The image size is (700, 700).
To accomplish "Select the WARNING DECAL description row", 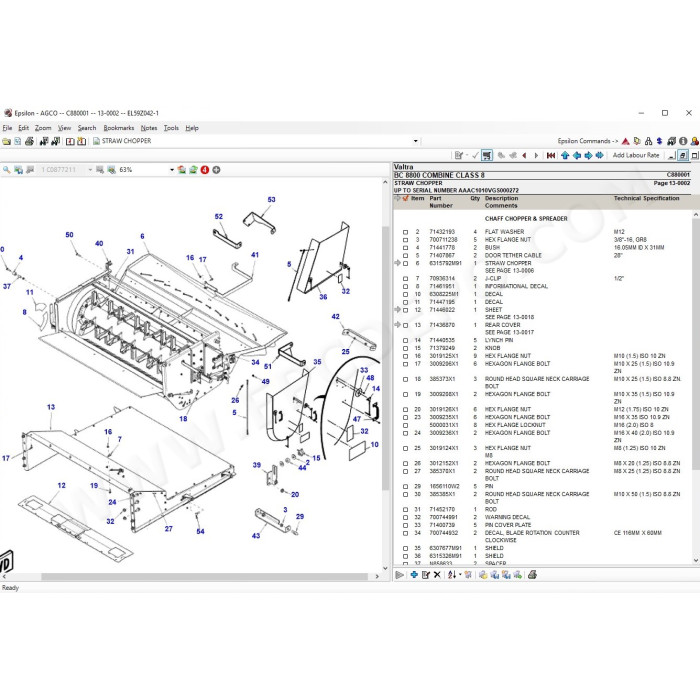I will pyautogui.click(x=508, y=517).
